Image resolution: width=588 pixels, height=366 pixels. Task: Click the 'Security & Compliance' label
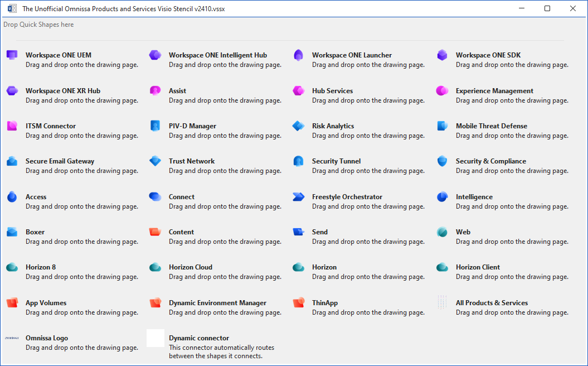tap(491, 161)
